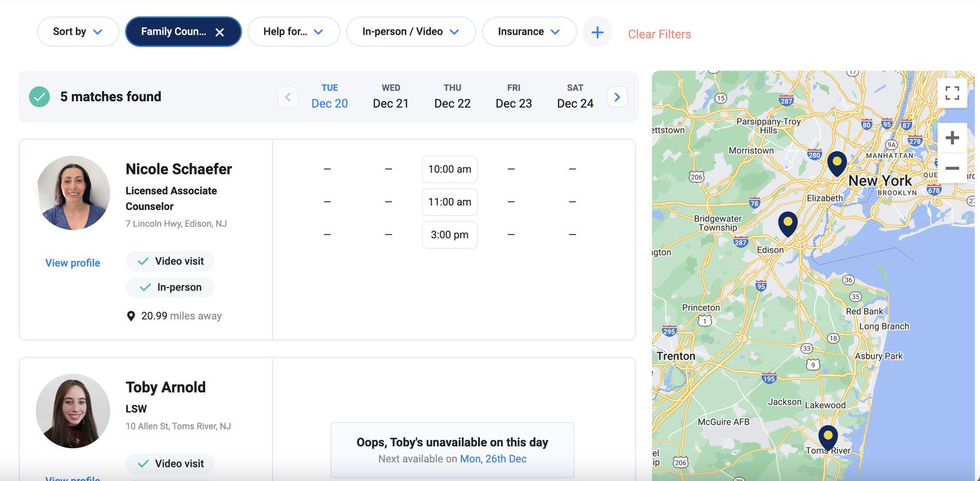This screenshot has width=980, height=481.
Task: Select the WED Dec 21 date tab
Action: point(391,96)
